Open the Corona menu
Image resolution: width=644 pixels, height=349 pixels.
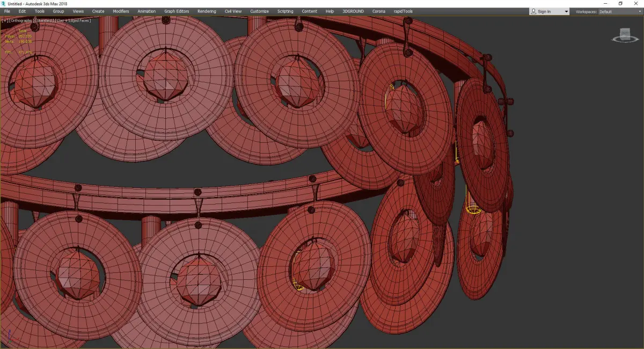pos(379,11)
